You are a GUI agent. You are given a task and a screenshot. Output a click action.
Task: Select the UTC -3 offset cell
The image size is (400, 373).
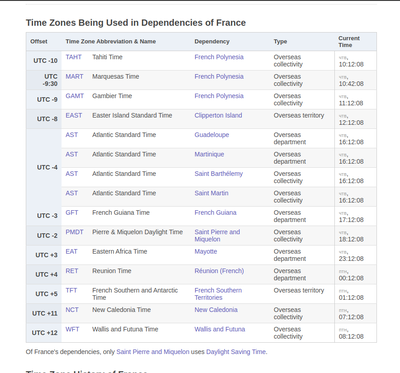44,216
